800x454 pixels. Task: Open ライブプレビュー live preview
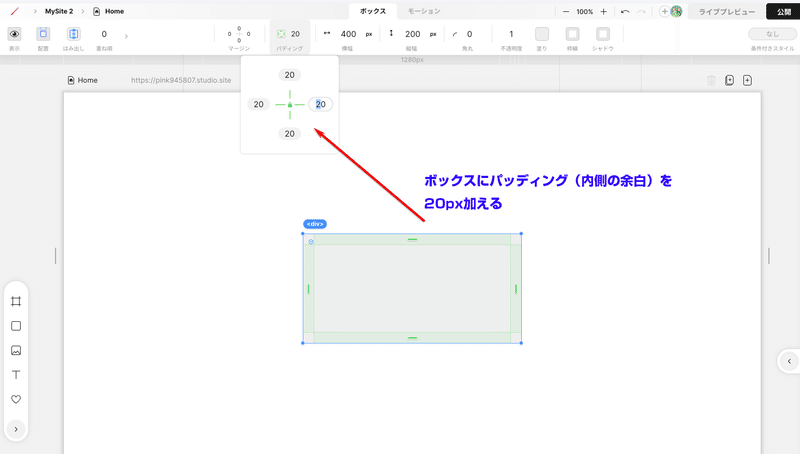[727, 12]
